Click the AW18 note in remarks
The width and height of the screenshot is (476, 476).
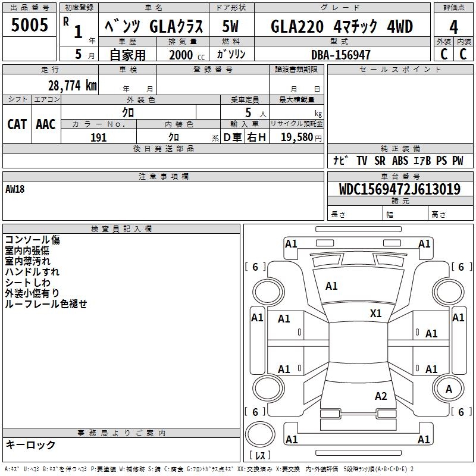coord(17,189)
